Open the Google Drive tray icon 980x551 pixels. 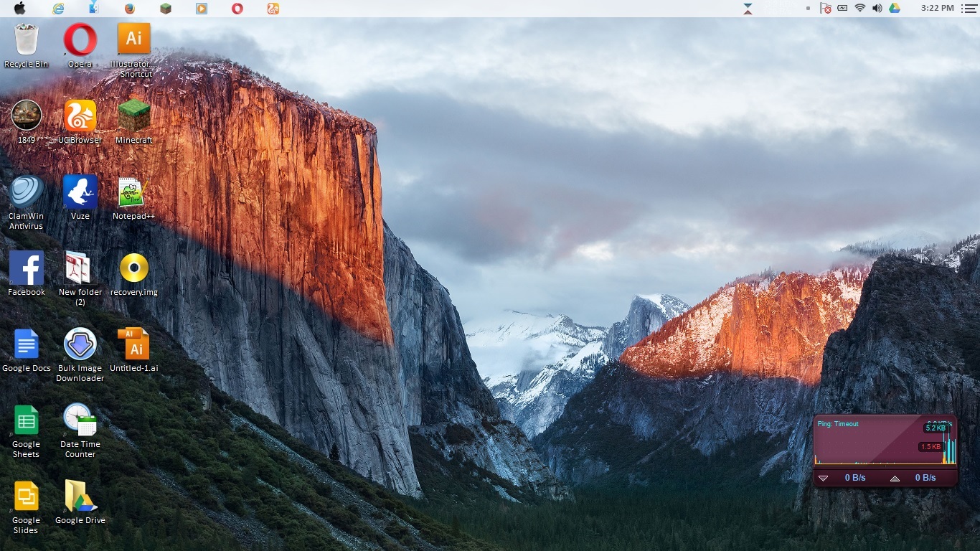895,9
